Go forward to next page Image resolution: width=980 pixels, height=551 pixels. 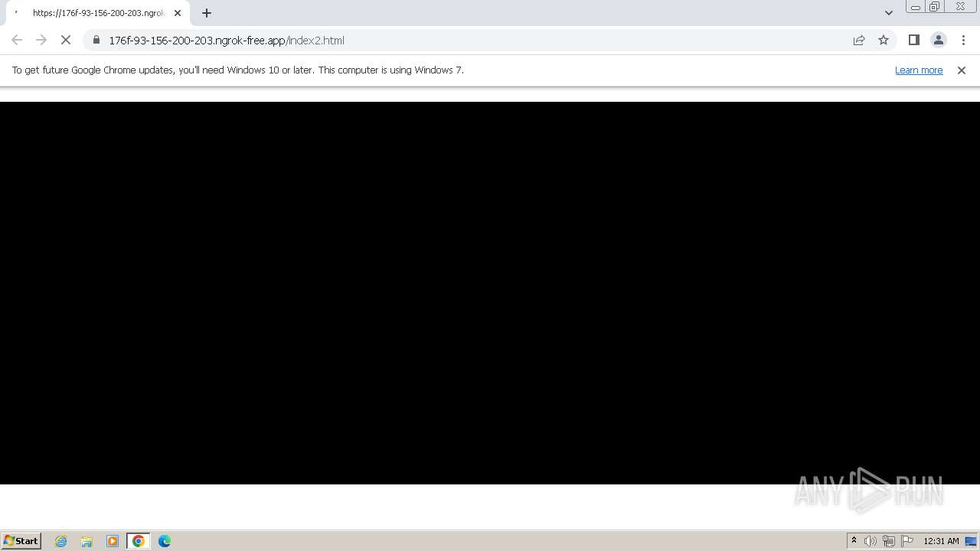41,40
